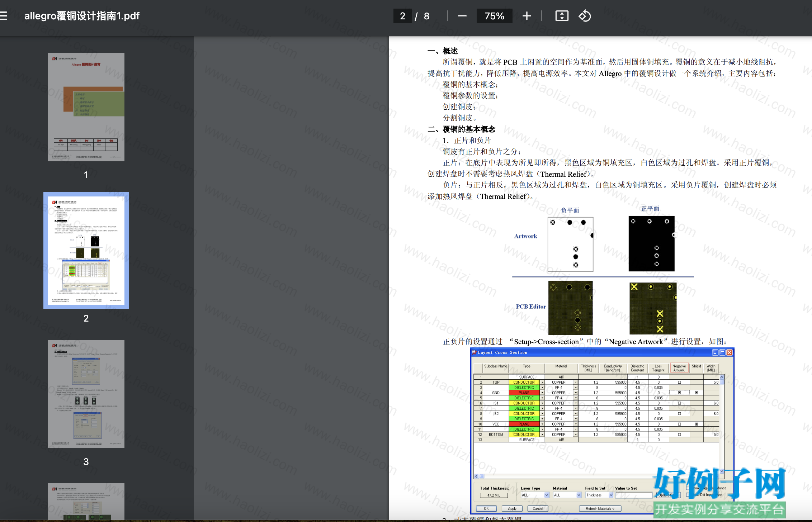Toggle the sidebar with the hamburger menu icon
The image size is (812, 522).
[4, 16]
